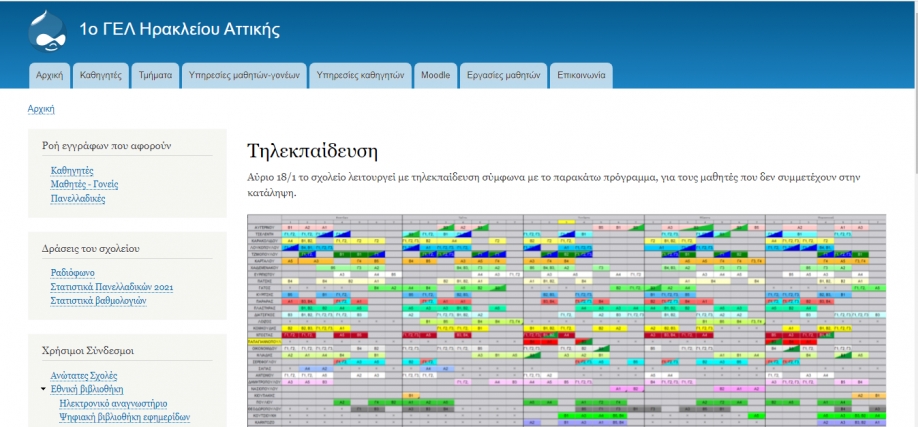Open the Moodle tab
Screen dimensions: 918x427
435,75
